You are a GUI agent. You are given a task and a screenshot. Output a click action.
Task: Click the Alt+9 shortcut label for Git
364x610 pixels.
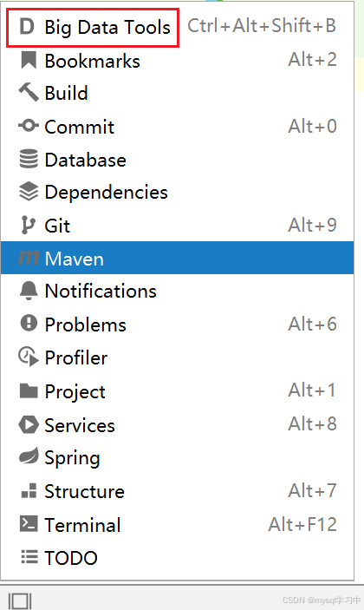[312, 225]
